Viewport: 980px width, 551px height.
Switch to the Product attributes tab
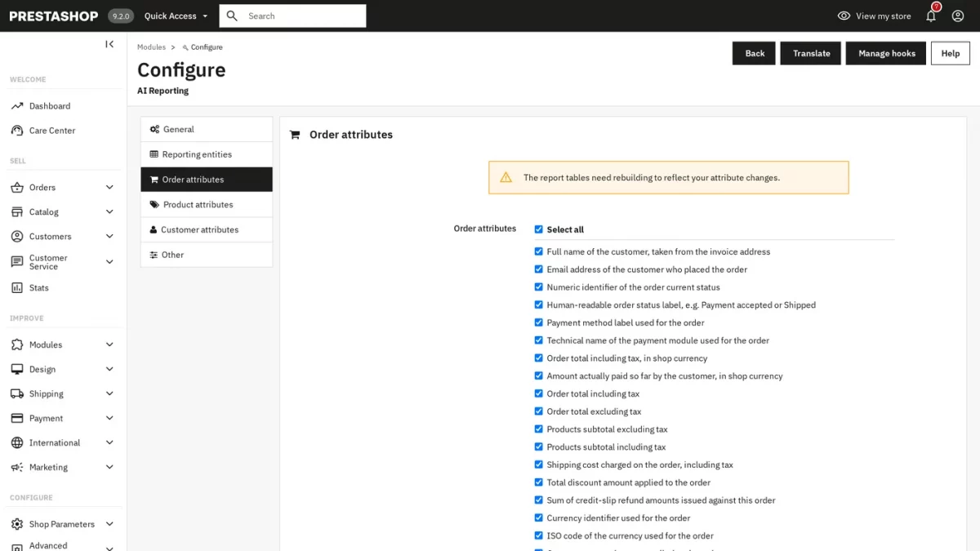coord(207,204)
